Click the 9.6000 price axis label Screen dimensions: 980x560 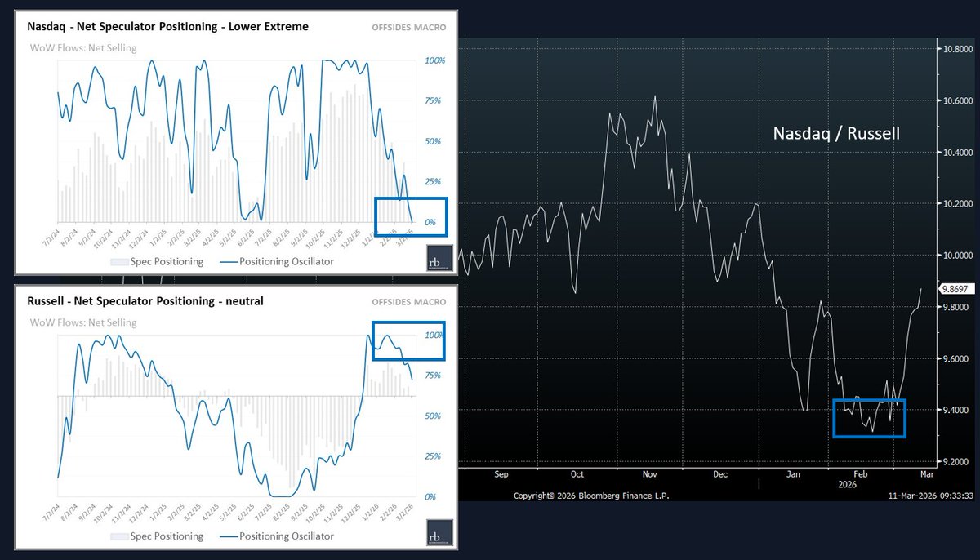coord(956,358)
